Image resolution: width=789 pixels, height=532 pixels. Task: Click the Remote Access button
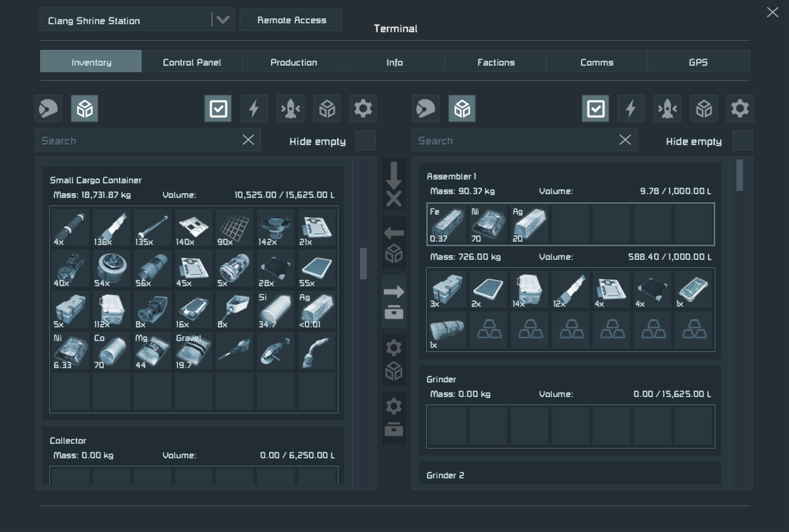291,20
